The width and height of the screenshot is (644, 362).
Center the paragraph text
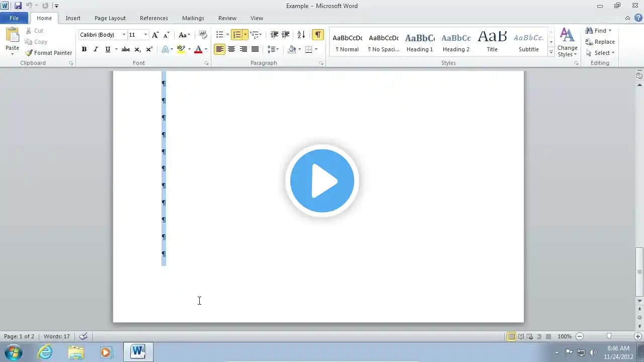pos(231,49)
